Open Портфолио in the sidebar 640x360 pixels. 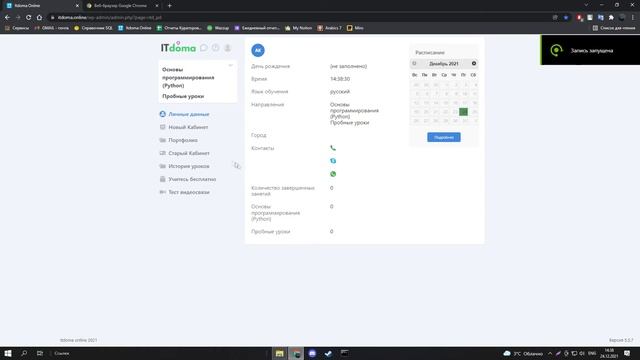tap(178, 140)
